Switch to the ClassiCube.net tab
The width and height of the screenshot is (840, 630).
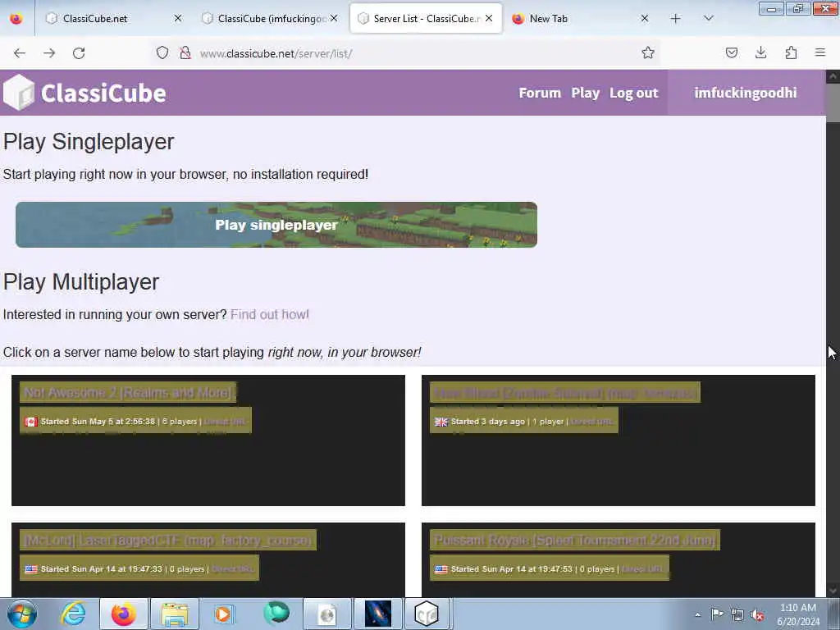pyautogui.click(x=112, y=19)
